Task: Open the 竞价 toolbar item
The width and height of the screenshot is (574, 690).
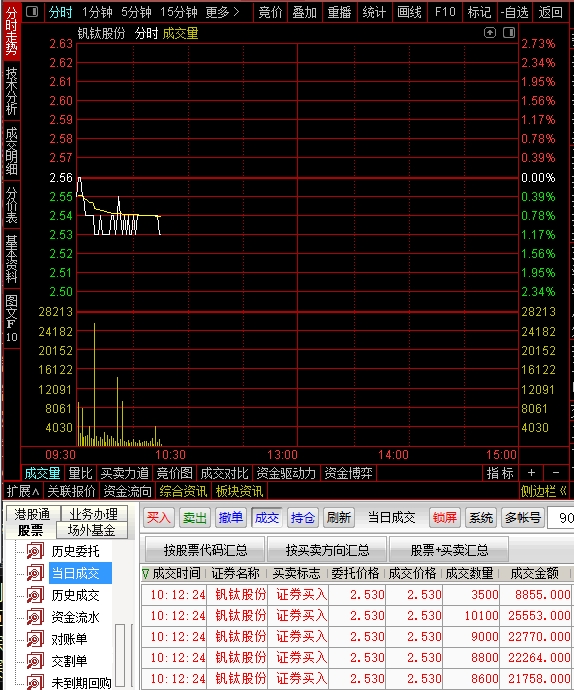Action: [x=270, y=12]
